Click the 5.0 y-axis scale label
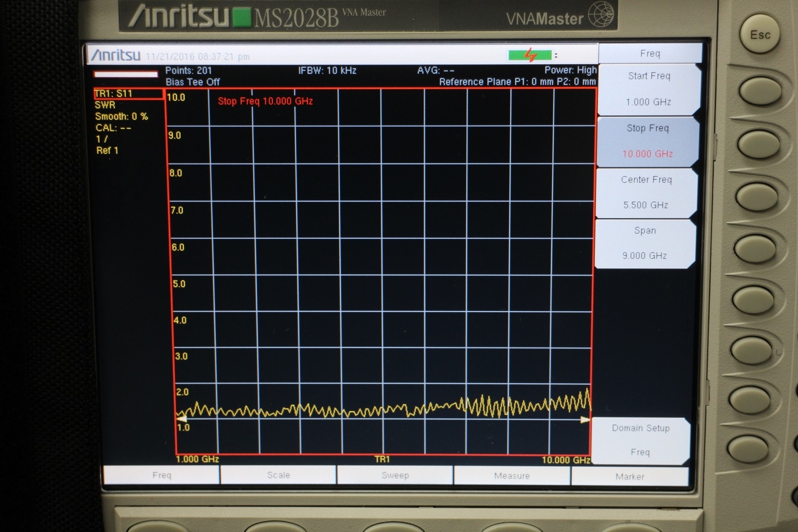This screenshot has width=798, height=532. pos(179,284)
